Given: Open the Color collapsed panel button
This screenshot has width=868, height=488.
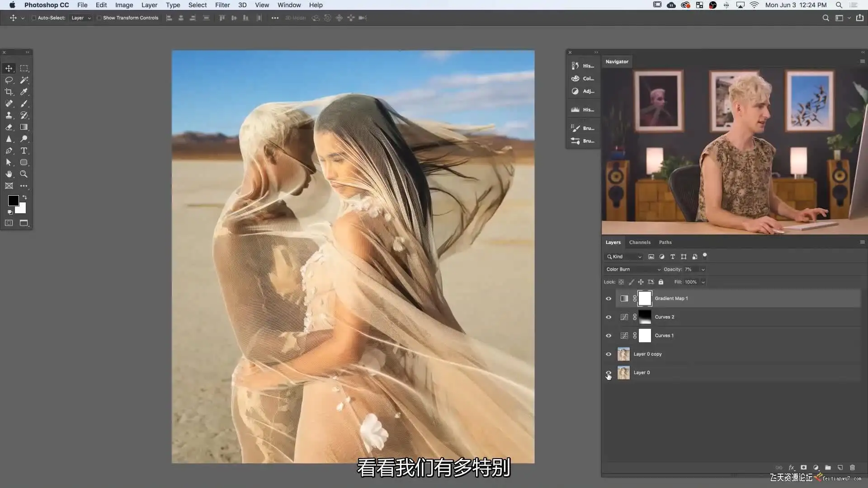Looking at the screenshot, I should tap(583, 78).
